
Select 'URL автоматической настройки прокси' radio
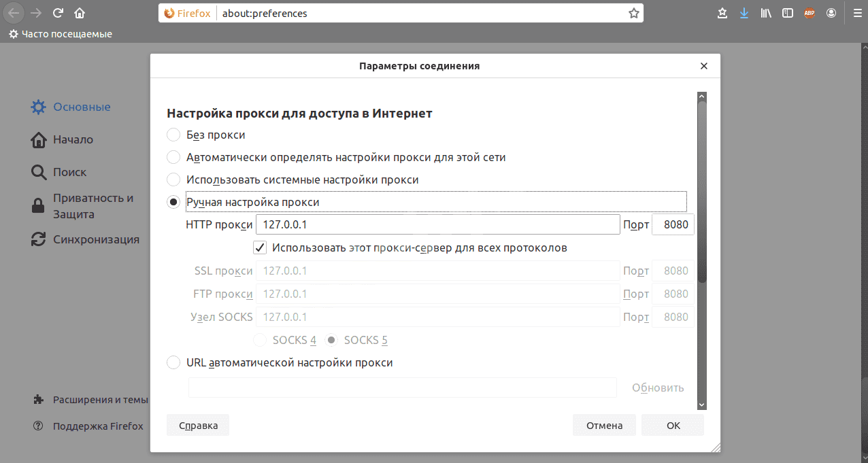[x=174, y=362]
